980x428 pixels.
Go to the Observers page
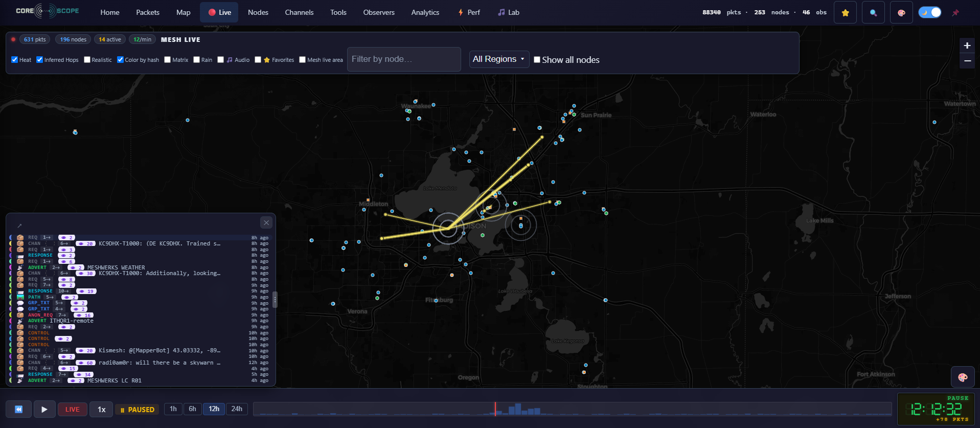[x=379, y=12]
